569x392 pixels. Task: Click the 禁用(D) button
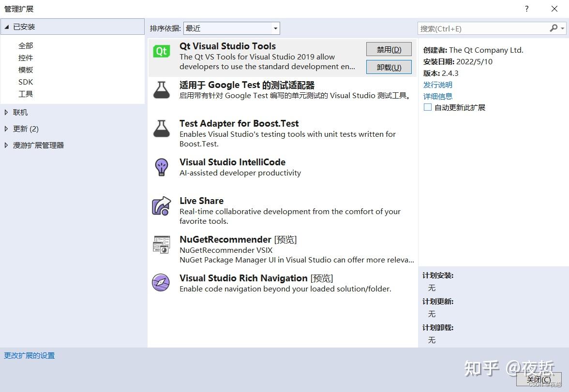[389, 49]
